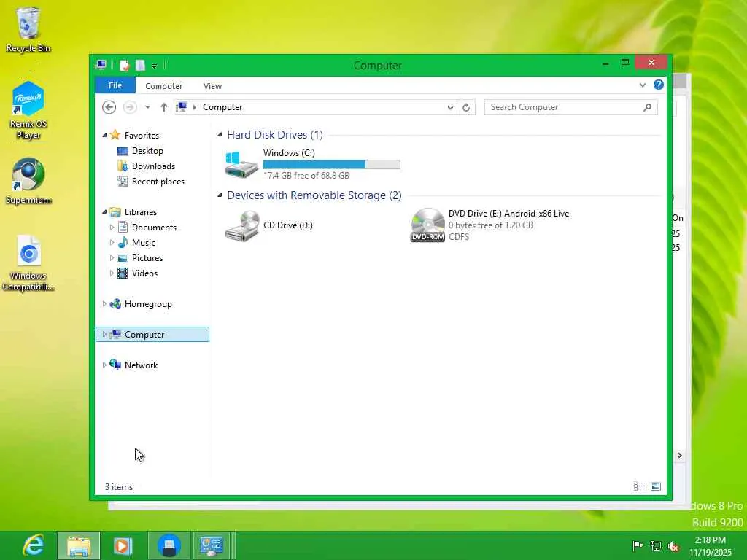Click Computer in the address bar

pyautogui.click(x=222, y=107)
